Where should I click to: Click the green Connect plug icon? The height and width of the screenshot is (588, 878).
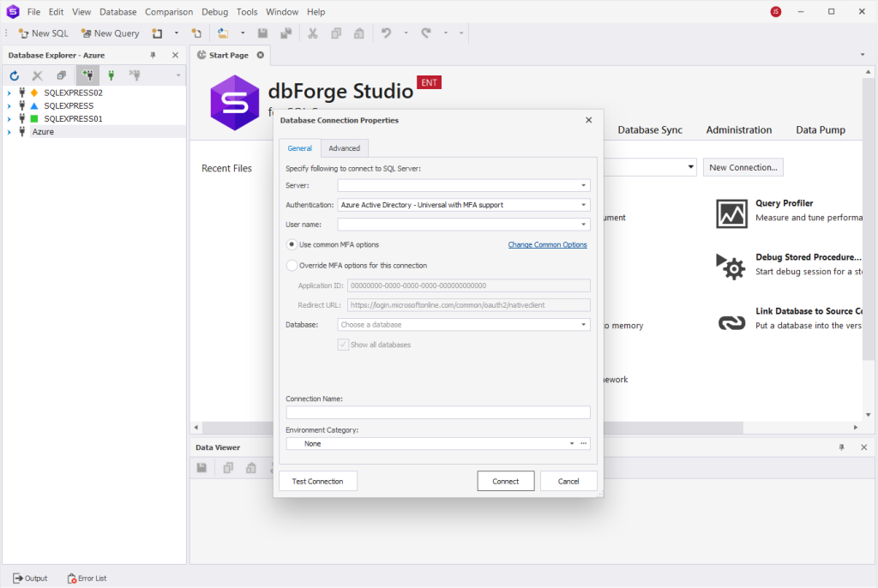tap(111, 75)
